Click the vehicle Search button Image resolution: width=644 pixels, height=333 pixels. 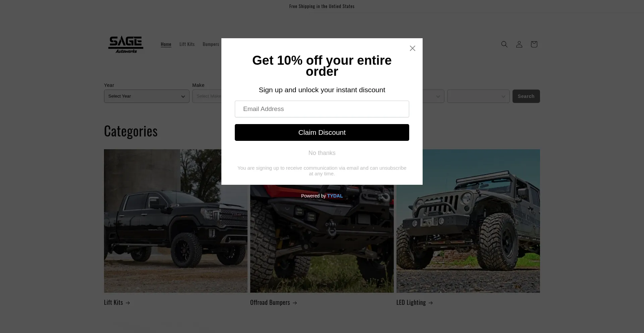point(526,96)
